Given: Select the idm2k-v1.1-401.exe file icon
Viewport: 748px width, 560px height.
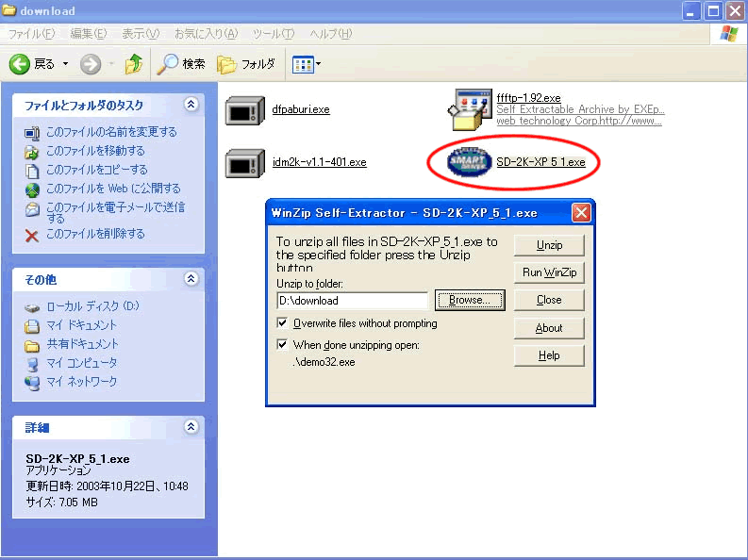Looking at the screenshot, I should [244, 163].
